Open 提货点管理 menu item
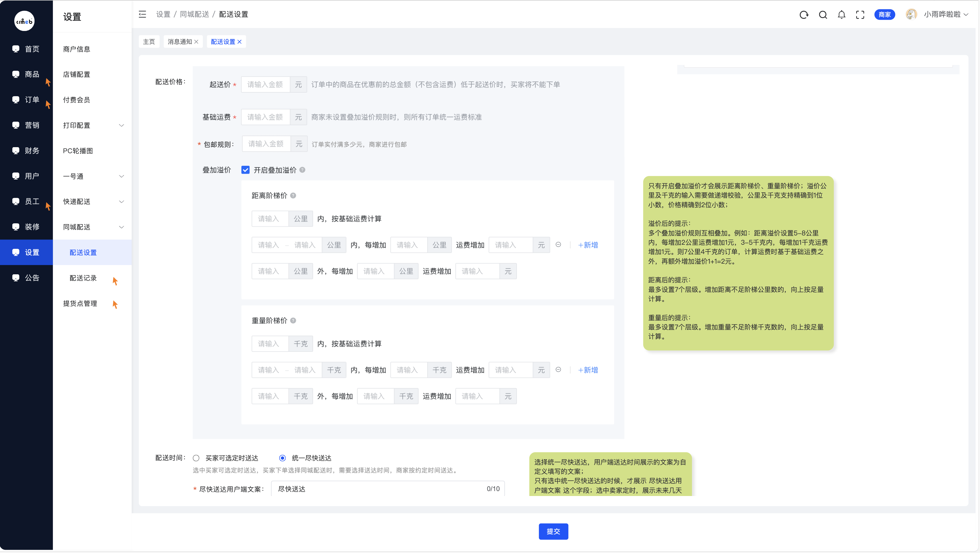 [92, 303]
